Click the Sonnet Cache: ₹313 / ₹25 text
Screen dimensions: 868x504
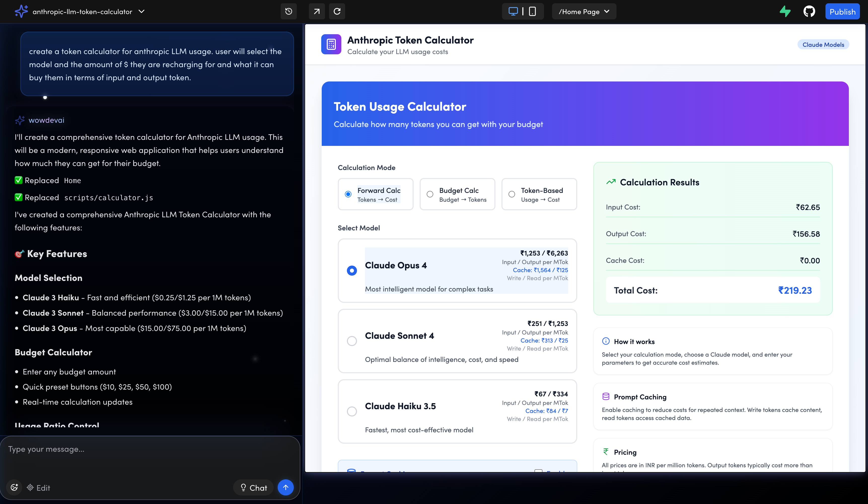(x=544, y=340)
